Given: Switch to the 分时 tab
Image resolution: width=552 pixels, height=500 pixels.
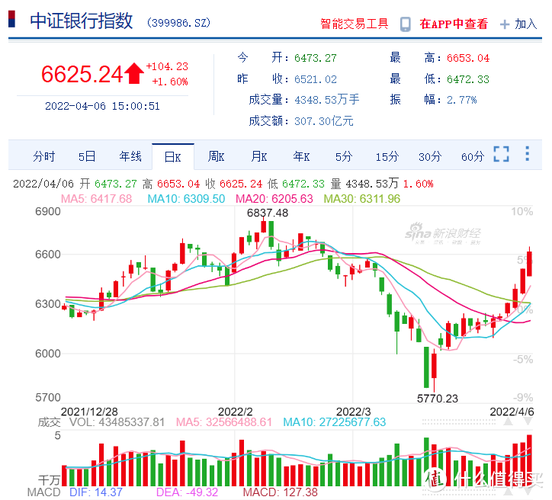Looking at the screenshot, I should (44, 156).
